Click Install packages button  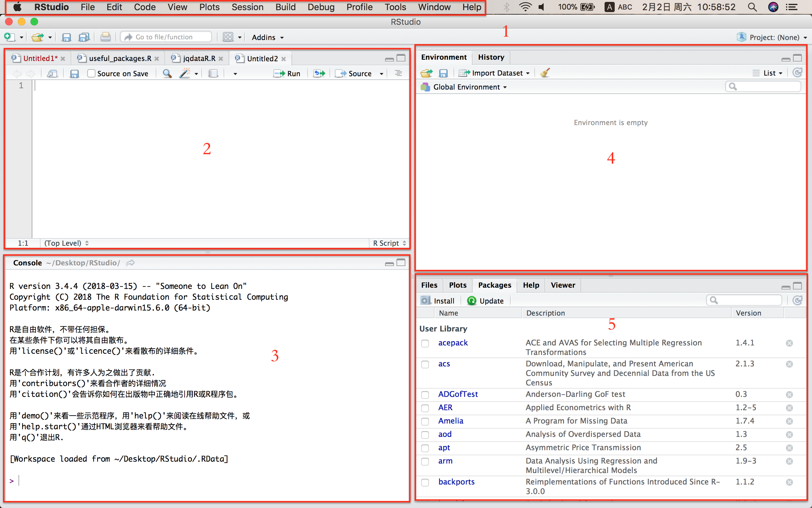(437, 301)
